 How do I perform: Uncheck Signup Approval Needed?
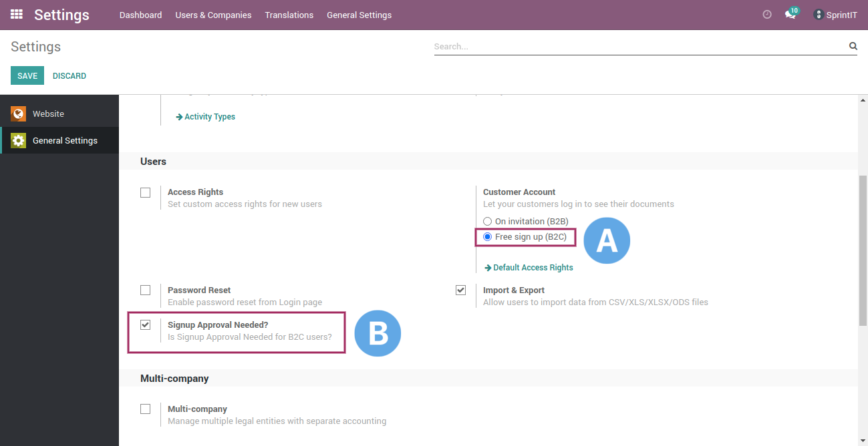145,324
